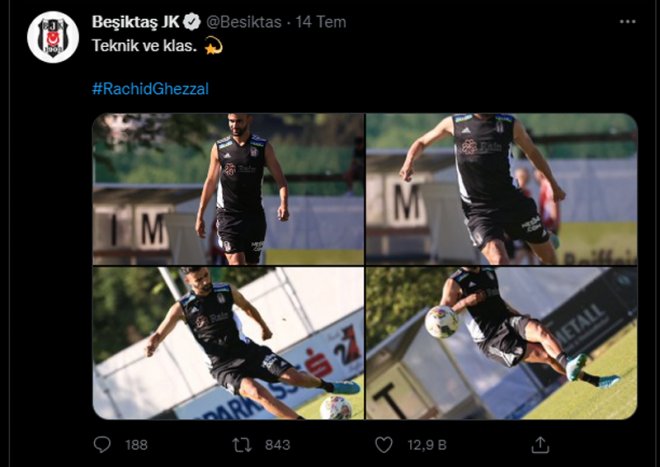Click the share upload icon

[540, 444]
